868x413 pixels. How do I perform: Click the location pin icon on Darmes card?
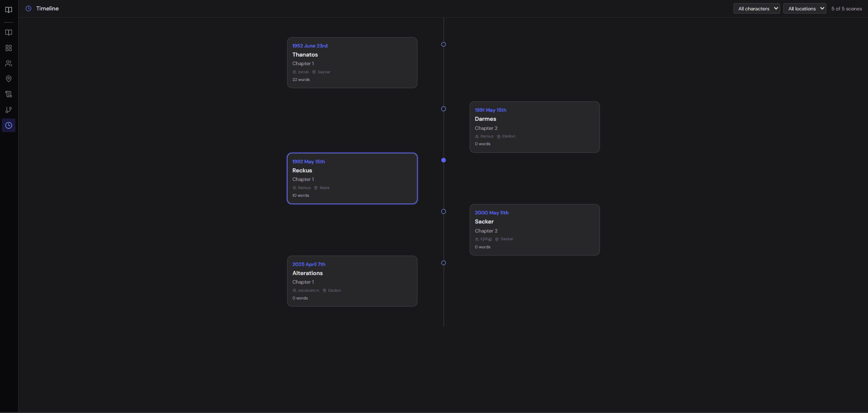tap(499, 136)
